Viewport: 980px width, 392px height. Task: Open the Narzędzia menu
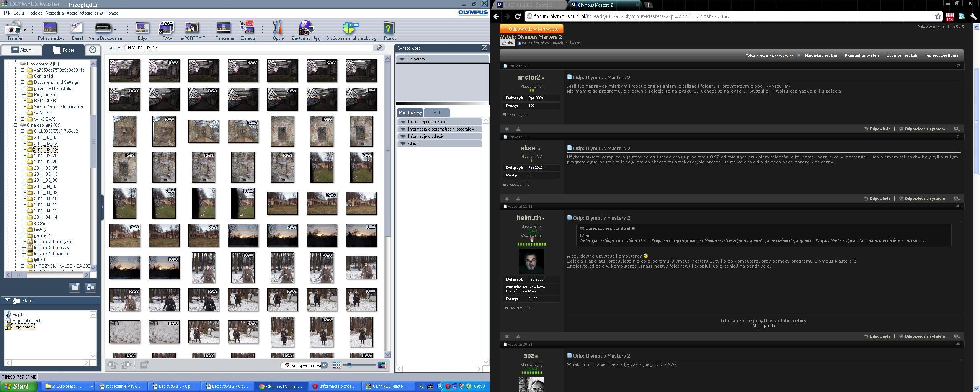coord(54,13)
